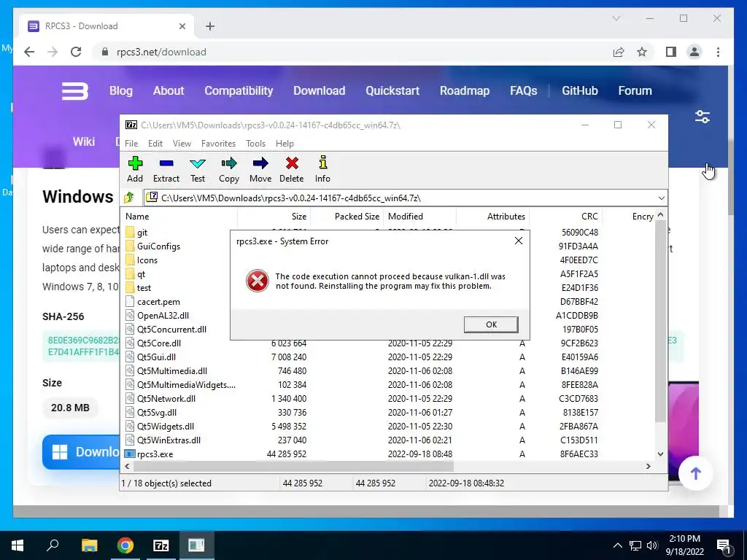Screen dimensions: 747x560
Task: Switch to Chrome in the taskbar
Action: click(x=125, y=545)
